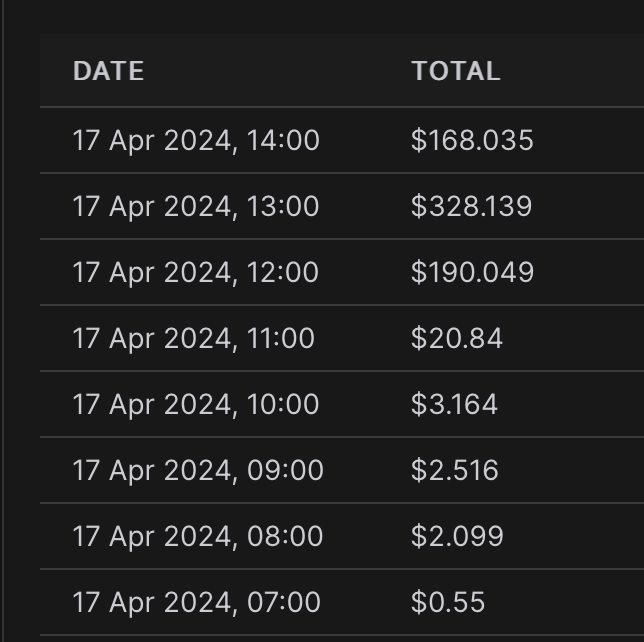Click the $3.164 total value

pyautogui.click(x=454, y=404)
